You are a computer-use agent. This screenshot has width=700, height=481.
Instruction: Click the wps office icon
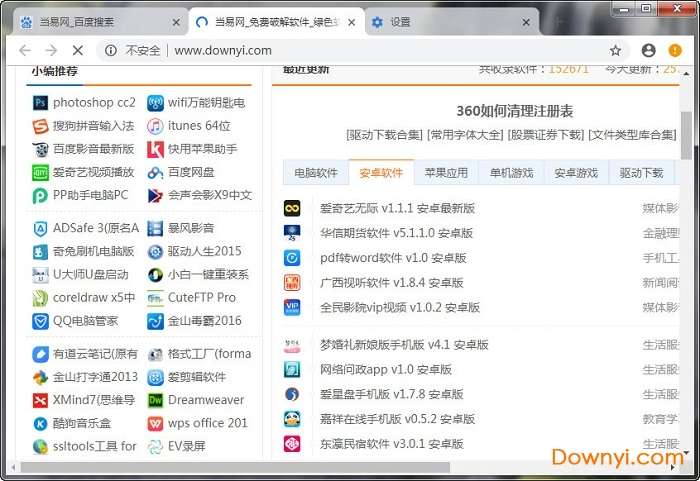tap(155, 423)
